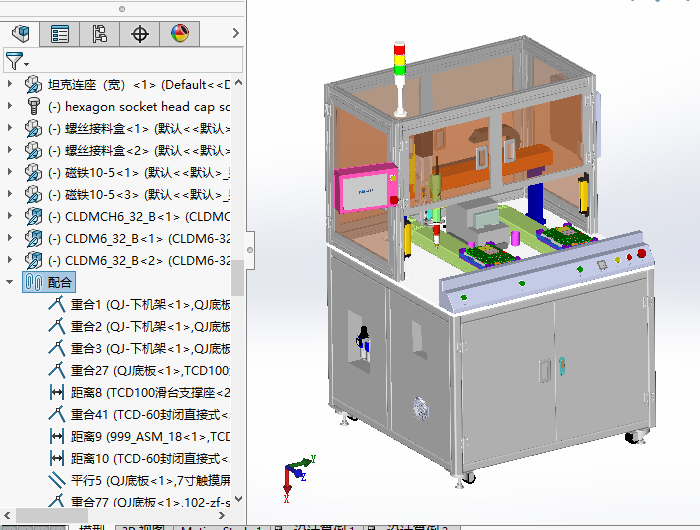Click the screw icon of hexagon socket head cap
The height and width of the screenshot is (530, 700).
(33, 106)
